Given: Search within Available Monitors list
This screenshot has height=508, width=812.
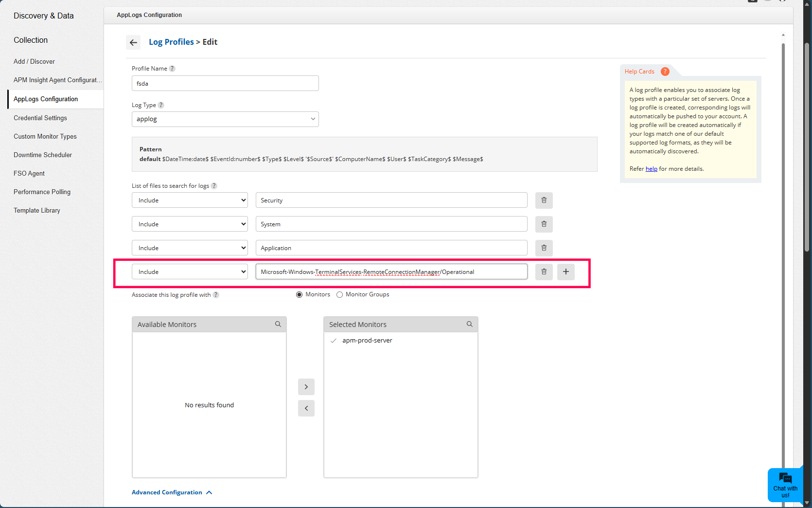Looking at the screenshot, I should click(x=278, y=324).
